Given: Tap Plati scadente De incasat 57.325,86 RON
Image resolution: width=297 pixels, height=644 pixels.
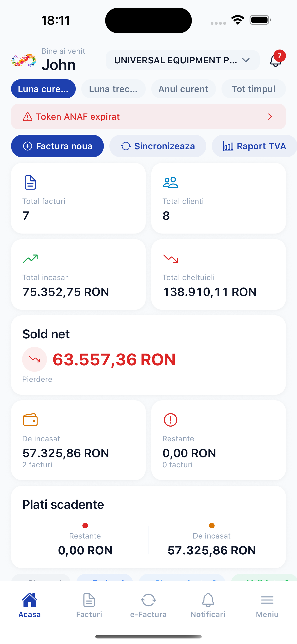Looking at the screenshot, I should [212, 550].
